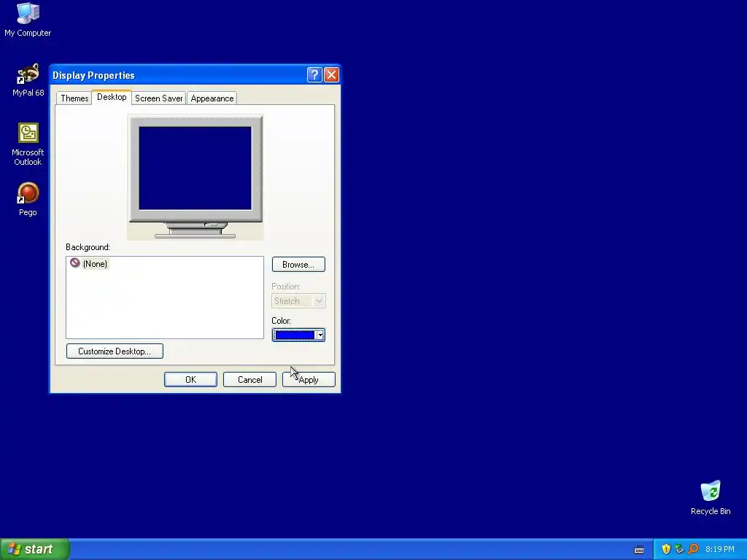
Task: Click the keyboard icon on the taskbar
Action: (x=639, y=550)
